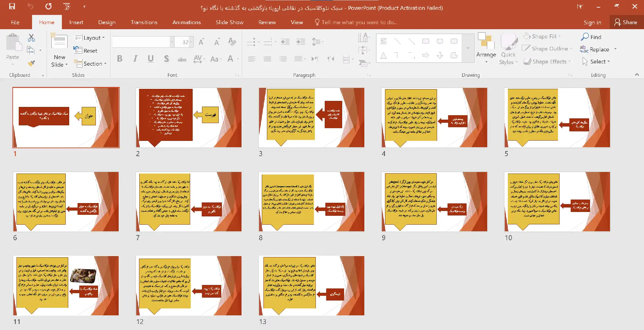
Task: Open Shape Fill color options
Action: tap(542, 36)
